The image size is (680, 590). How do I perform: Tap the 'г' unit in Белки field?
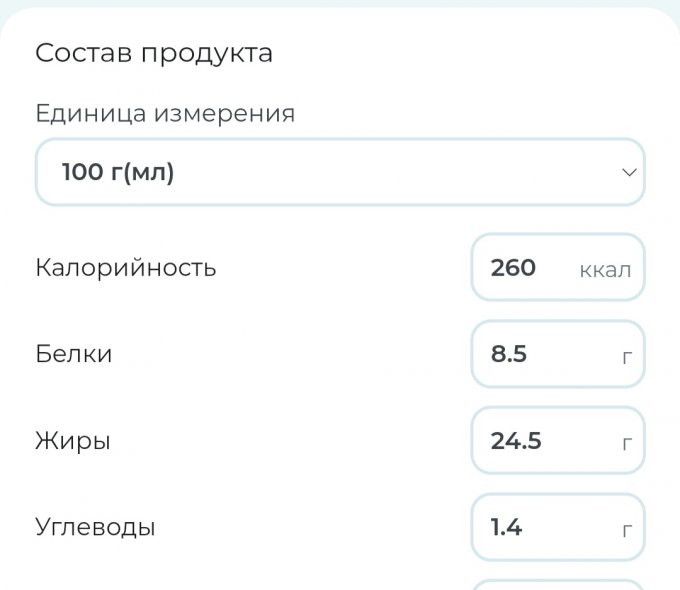[627, 356]
